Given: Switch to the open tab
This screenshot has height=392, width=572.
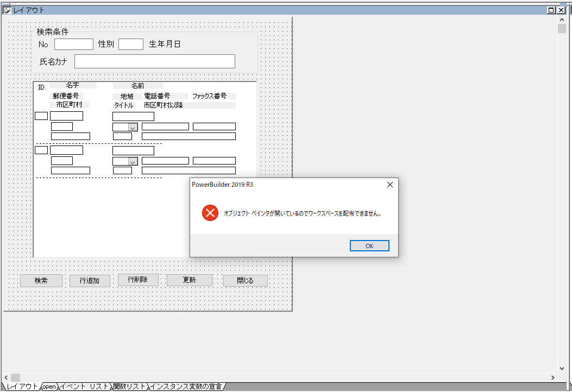Looking at the screenshot, I should point(49,387).
